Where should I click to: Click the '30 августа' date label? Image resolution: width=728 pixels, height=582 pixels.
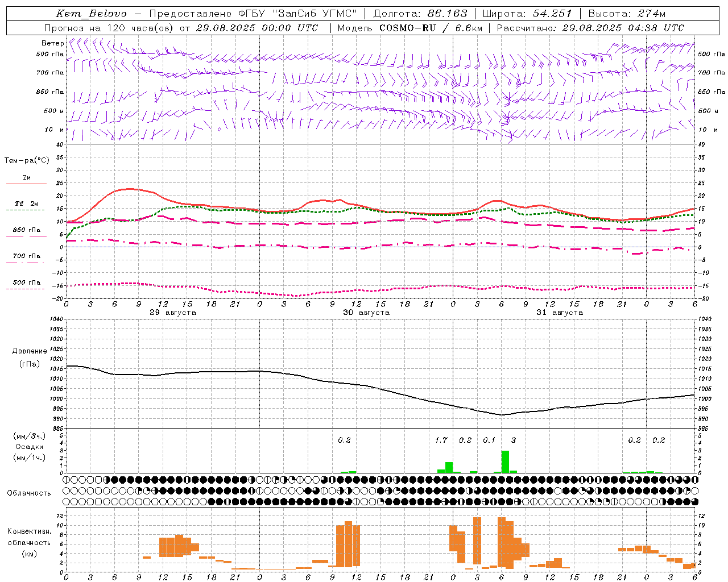366,313
